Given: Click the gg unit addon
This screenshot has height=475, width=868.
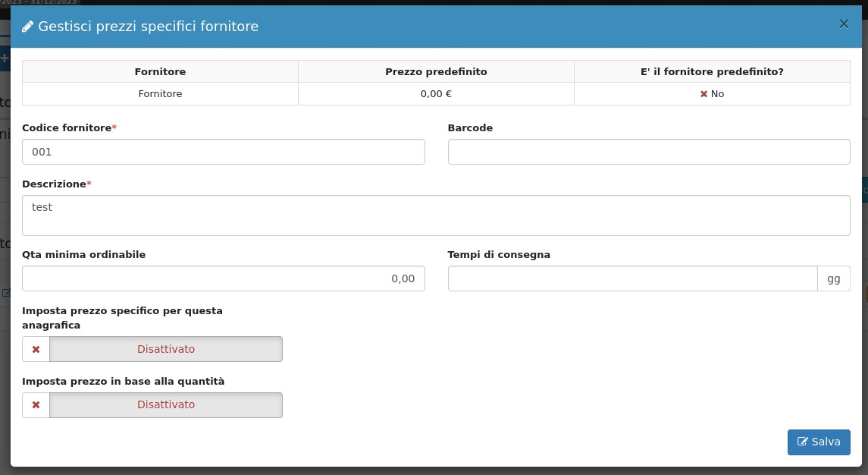Looking at the screenshot, I should pos(833,278).
